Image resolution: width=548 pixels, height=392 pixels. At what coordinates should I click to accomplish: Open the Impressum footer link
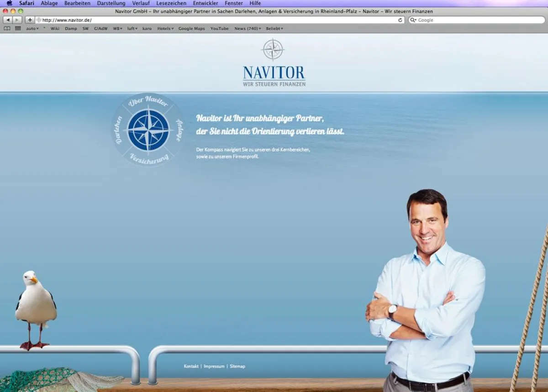pos(214,366)
